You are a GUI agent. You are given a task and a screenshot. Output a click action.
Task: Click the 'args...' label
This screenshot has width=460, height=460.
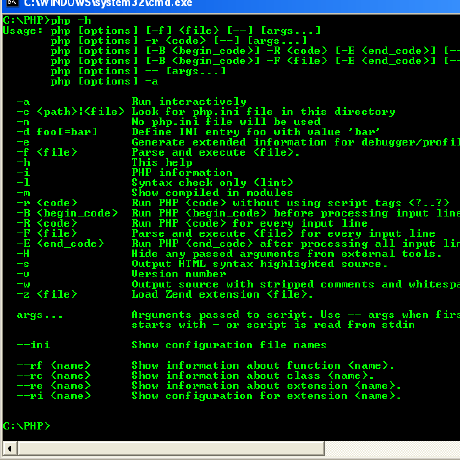pos(40,315)
